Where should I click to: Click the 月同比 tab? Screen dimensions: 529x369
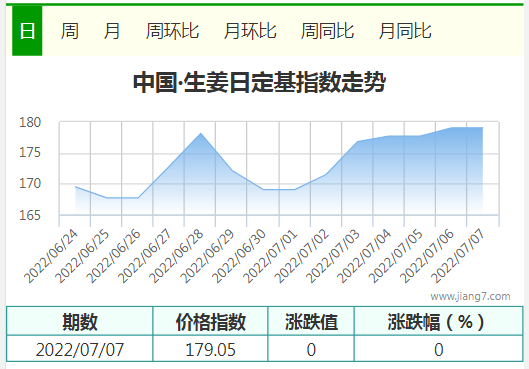[x=405, y=31]
